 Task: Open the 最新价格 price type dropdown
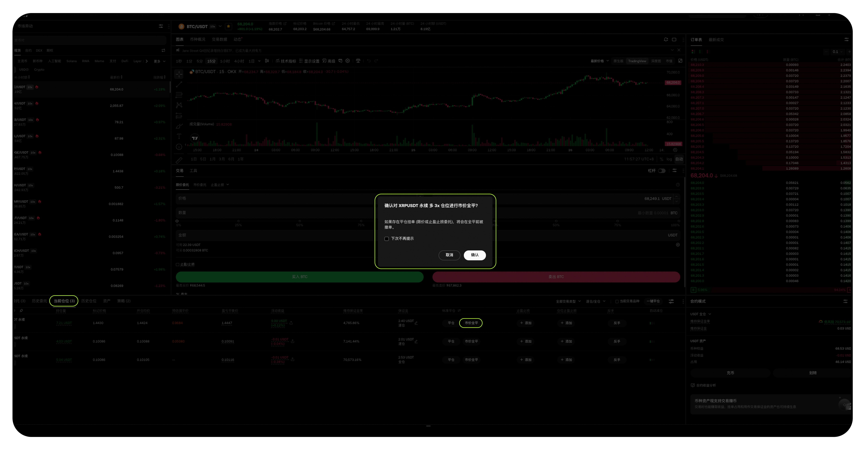[600, 61]
